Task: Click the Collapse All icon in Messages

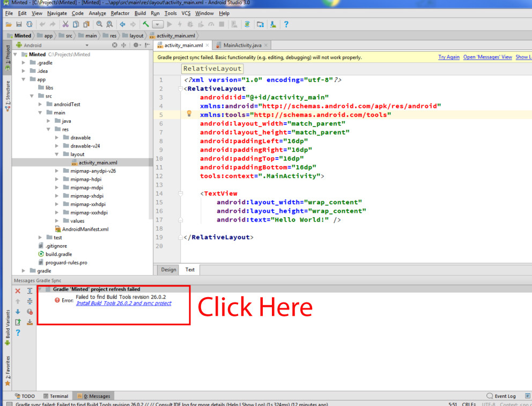Action: point(30,301)
